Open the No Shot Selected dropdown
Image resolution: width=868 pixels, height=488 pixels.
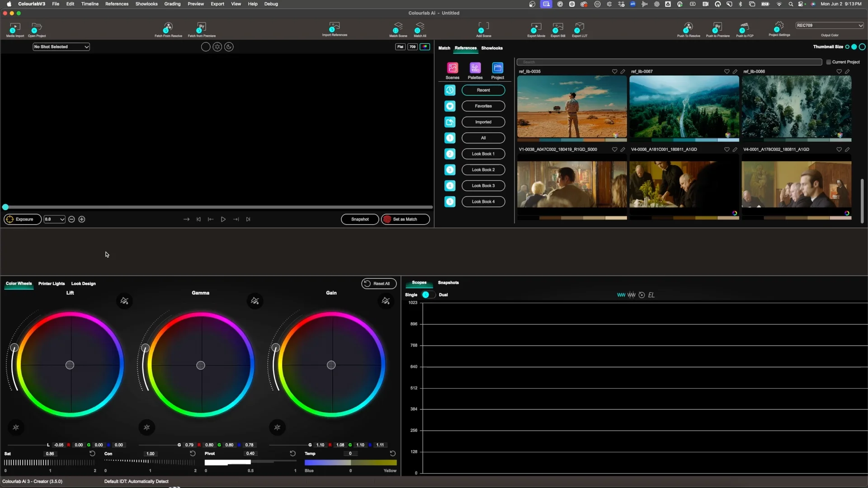coord(61,47)
